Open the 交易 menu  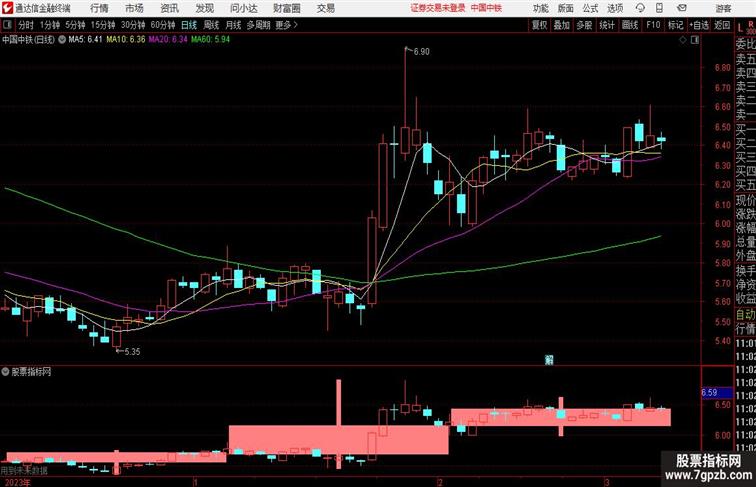326,8
